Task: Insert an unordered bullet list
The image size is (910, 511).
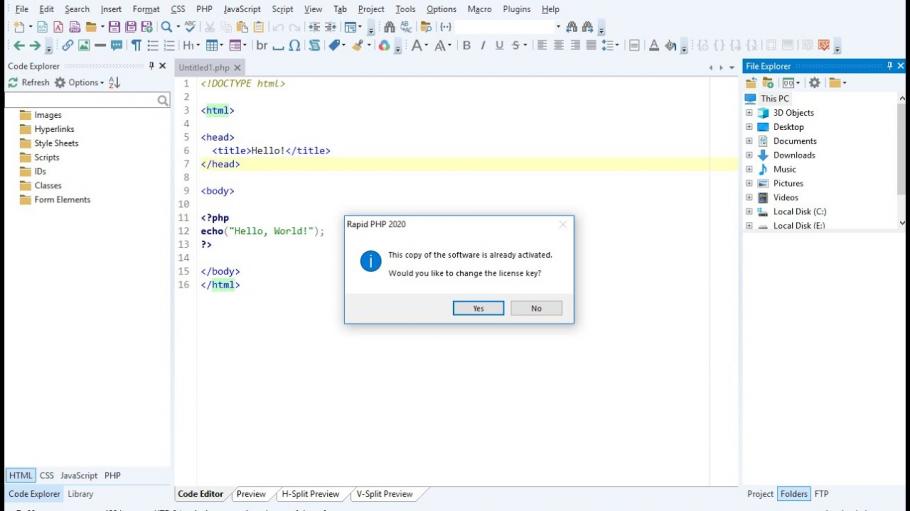Action: point(153,45)
